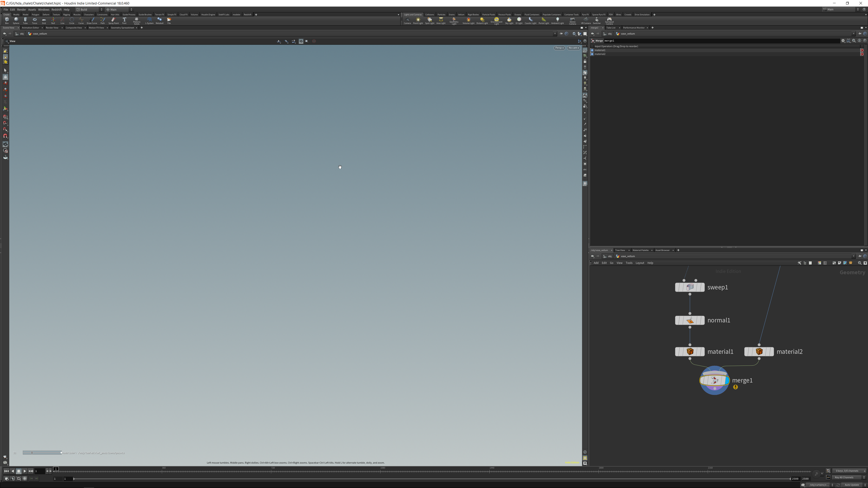Expand the Build desktop dropdown
This screenshot has height=488, width=868.
90,9
